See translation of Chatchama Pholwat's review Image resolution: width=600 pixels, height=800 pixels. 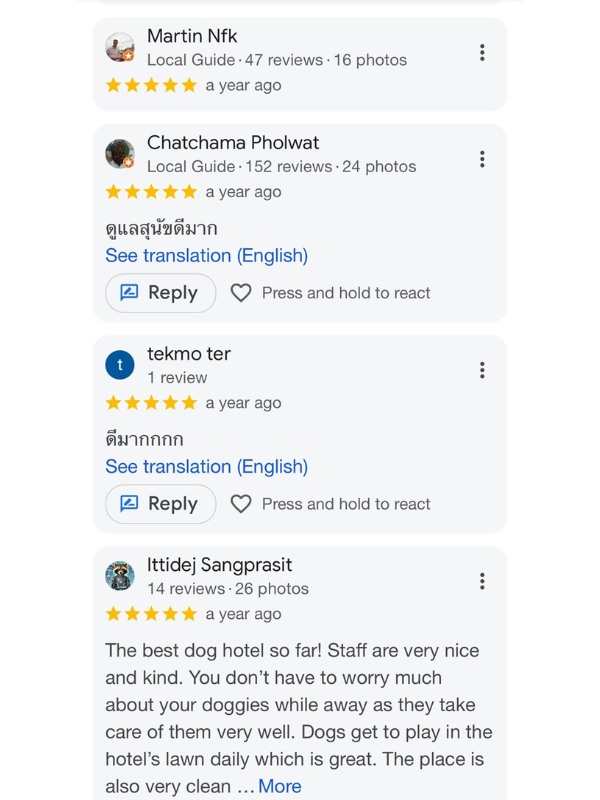click(206, 256)
